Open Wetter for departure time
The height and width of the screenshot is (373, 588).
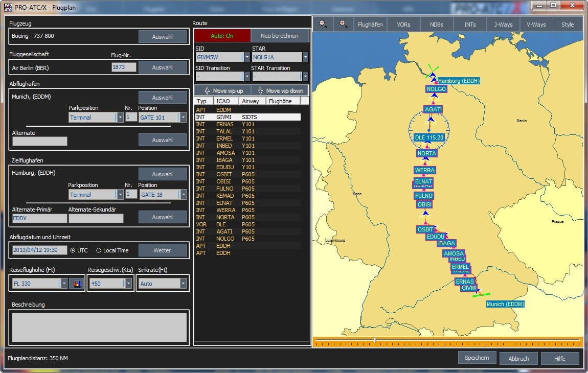point(162,250)
